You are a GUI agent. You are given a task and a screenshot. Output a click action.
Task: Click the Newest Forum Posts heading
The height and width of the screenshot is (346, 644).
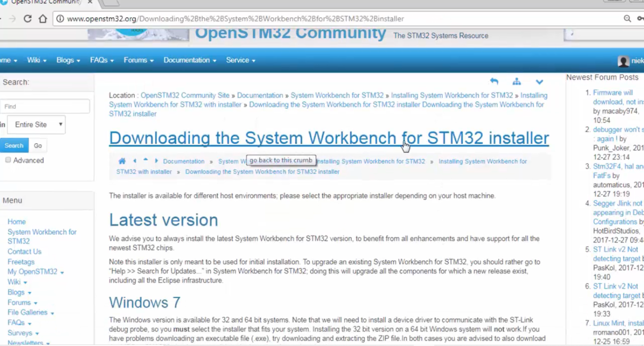pyautogui.click(x=602, y=77)
